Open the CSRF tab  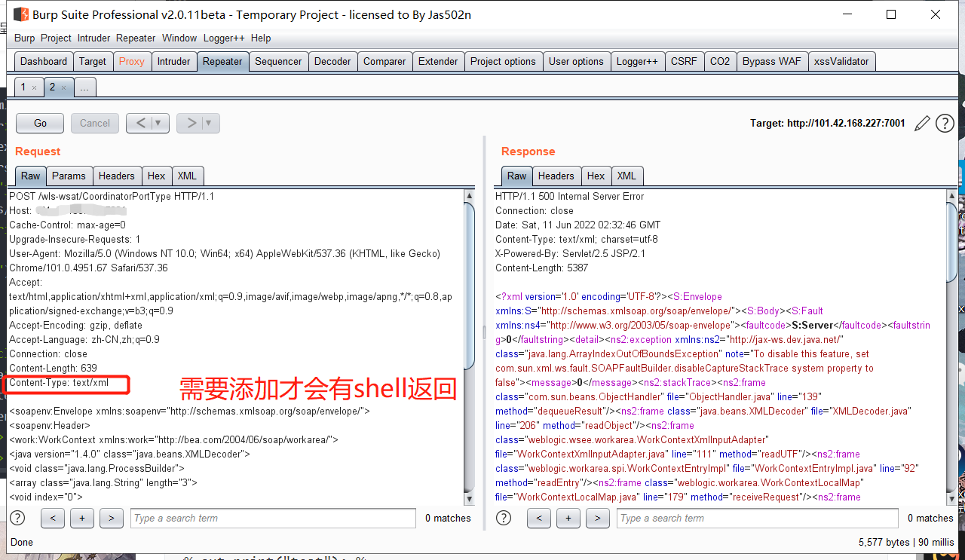(685, 62)
